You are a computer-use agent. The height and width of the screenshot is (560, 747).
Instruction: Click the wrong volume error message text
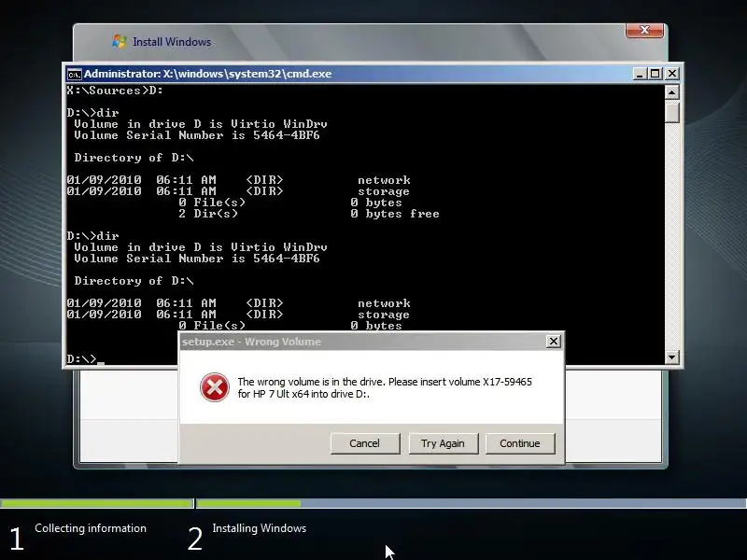pyautogui.click(x=385, y=387)
